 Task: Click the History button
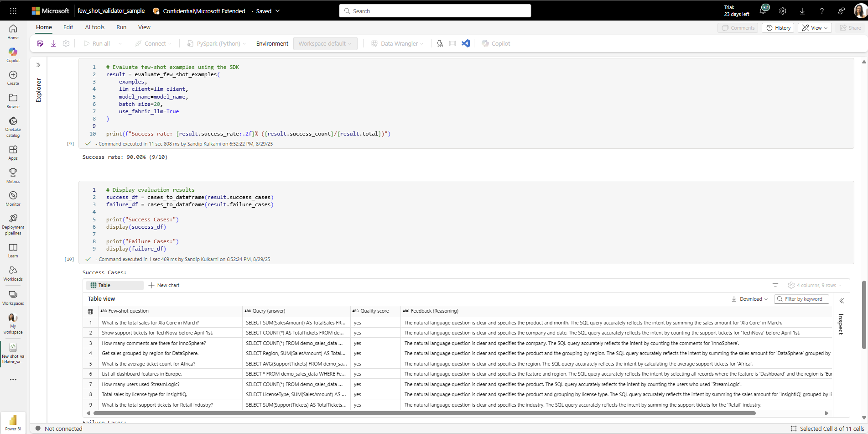coord(778,28)
